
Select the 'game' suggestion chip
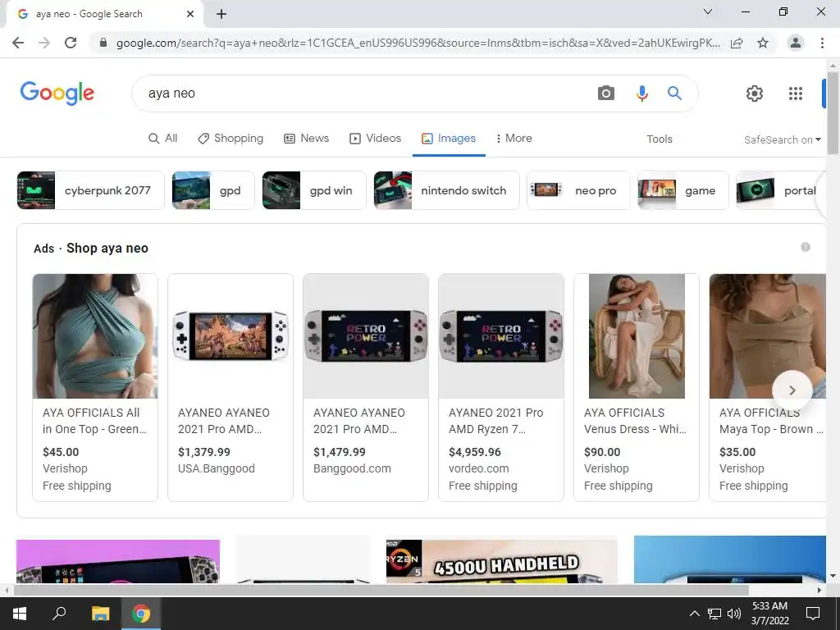[x=683, y=190]
